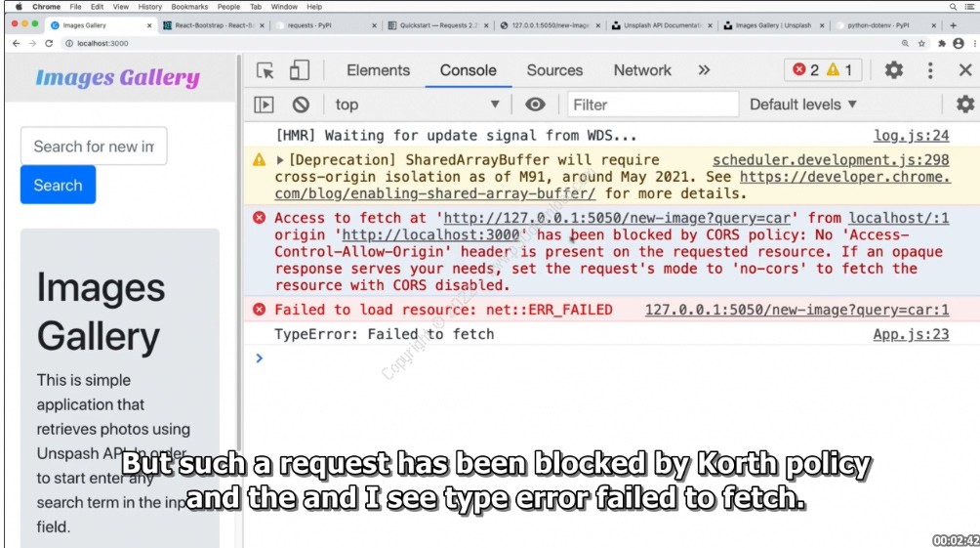Clear the console with the block icon

pyautogui.click(x=301, y=105)
